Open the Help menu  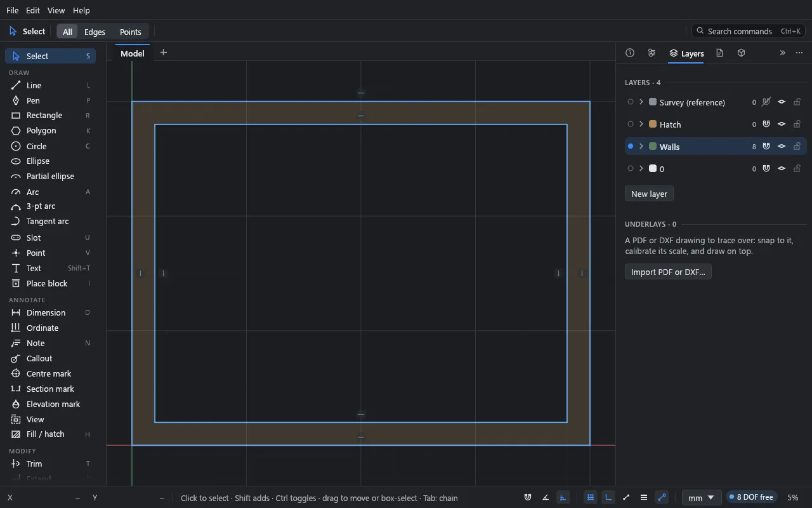[x=81, y=10]
